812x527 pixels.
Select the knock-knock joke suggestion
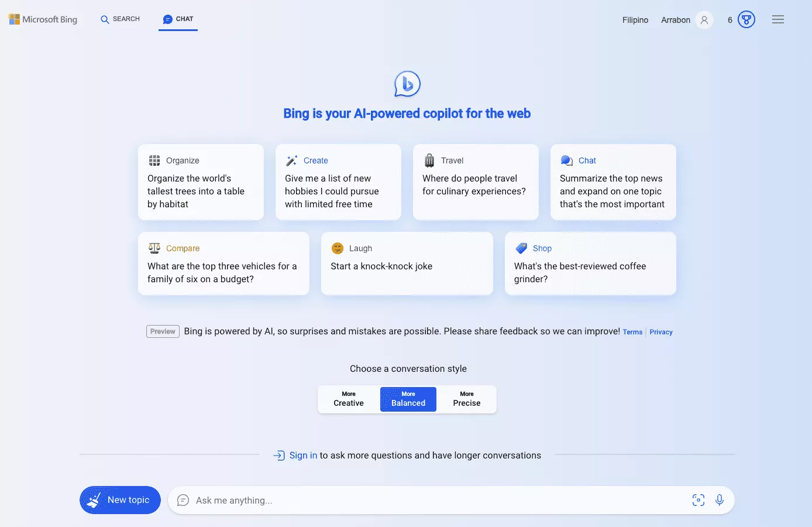[x=407, y=263]
